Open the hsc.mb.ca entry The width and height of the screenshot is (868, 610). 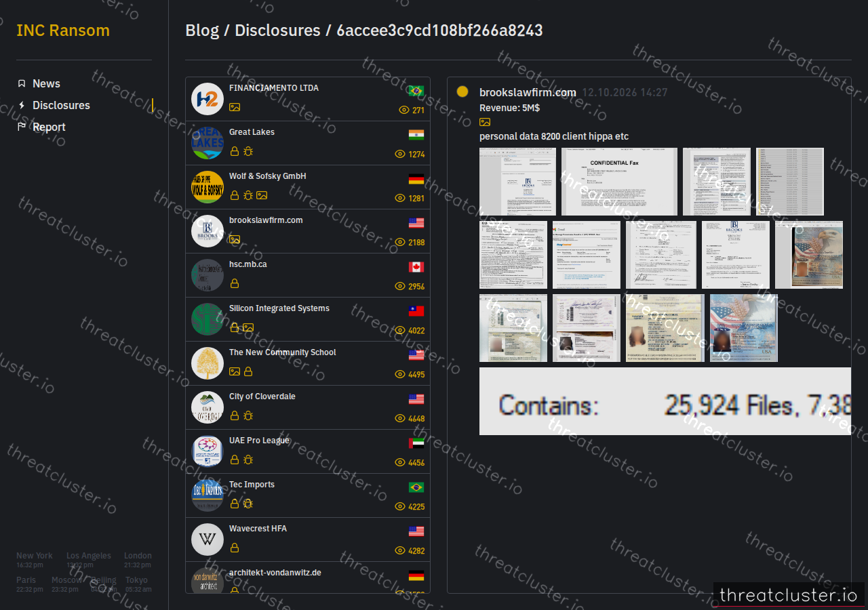click(308, 275)
